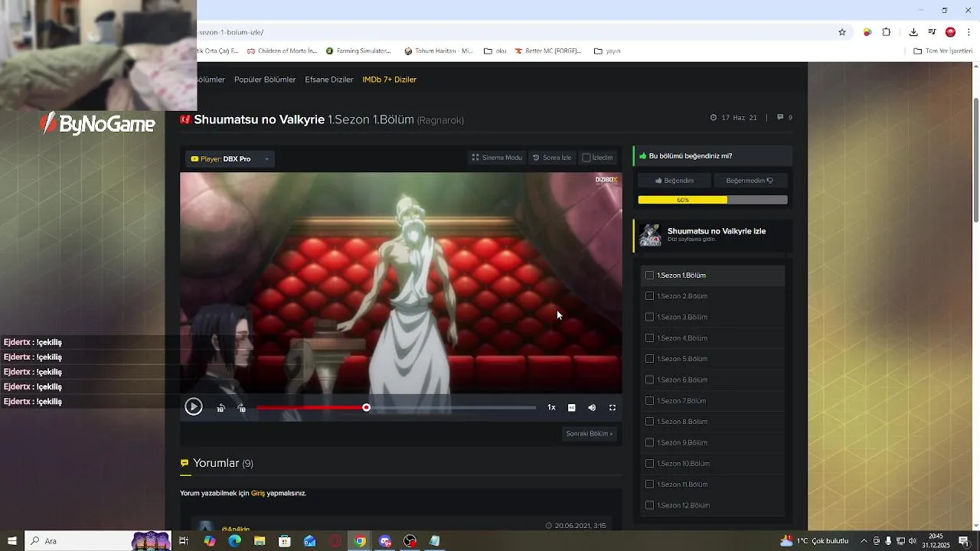The image size is (980, 551).
Task: Open Microsoft Store from the taskbar
Action: (285, 541)
